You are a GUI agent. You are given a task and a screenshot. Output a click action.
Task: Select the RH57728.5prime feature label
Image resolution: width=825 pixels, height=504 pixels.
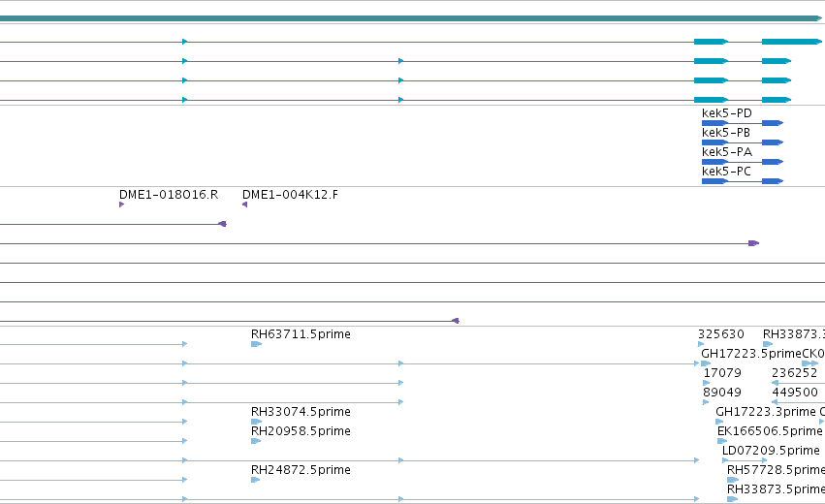click(x=777, y=470)
